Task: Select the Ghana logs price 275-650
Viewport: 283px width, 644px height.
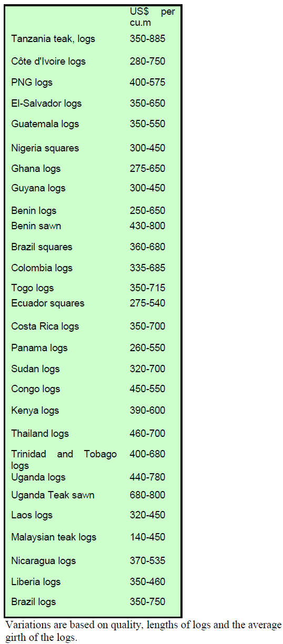Action: click(x=147, y=169)
